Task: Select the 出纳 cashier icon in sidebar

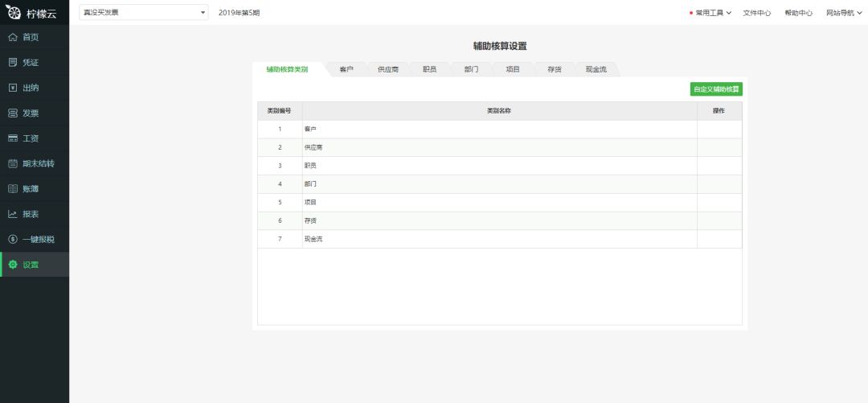Action: coord(13,88)
